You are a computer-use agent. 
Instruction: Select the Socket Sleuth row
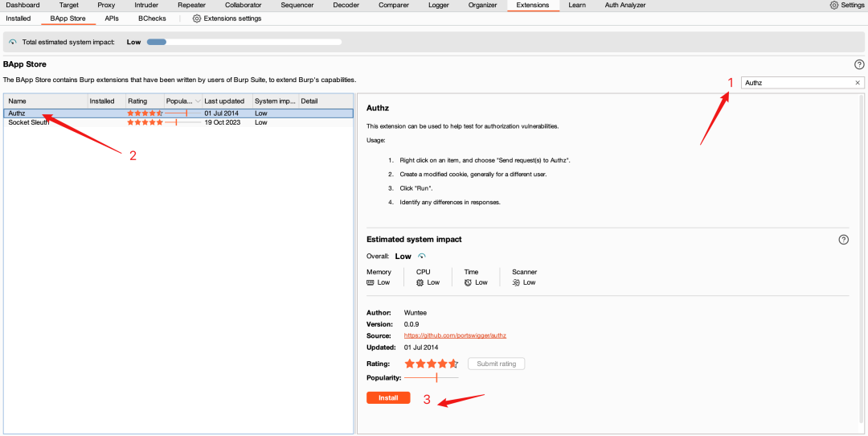coord(178,122)
